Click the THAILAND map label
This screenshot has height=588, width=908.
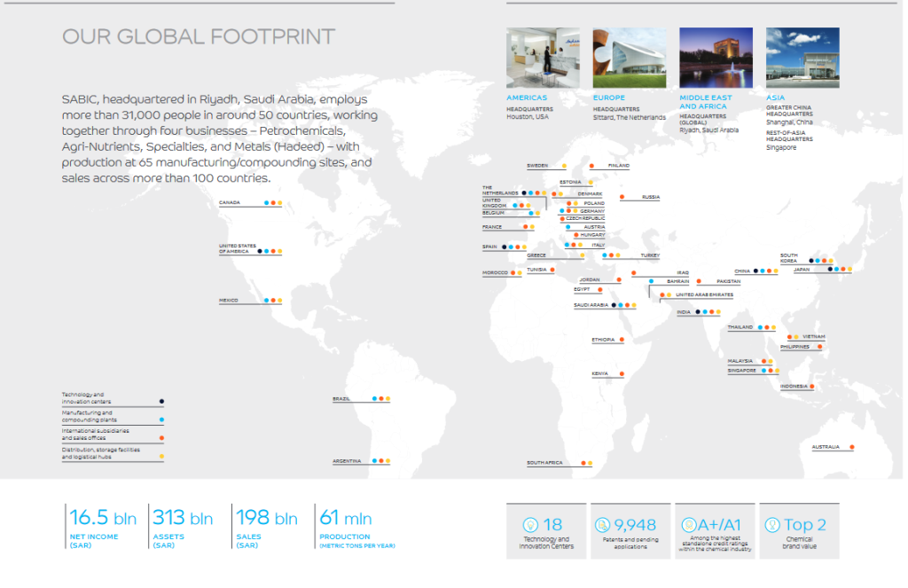pyautogui.click(x=740, y=327)
